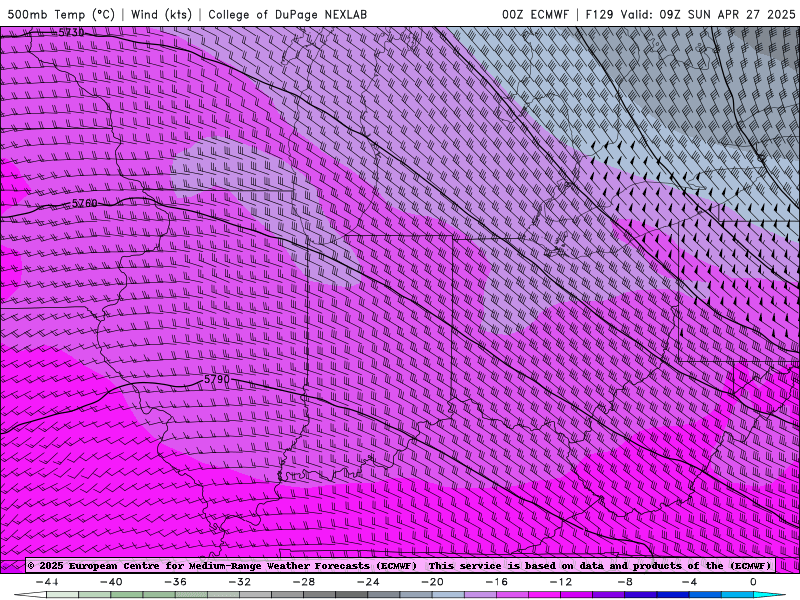Click the cyan arrow end of colorbar

769,595
